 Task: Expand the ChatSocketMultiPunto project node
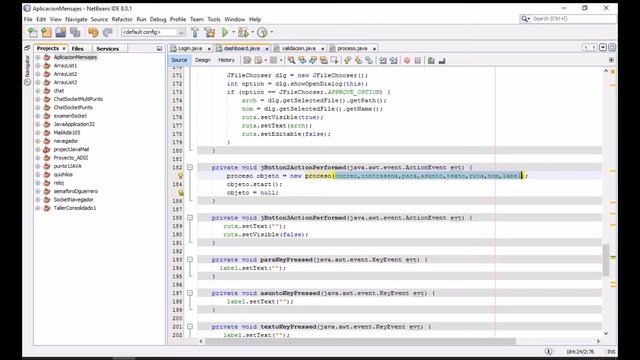coord(38,99)
